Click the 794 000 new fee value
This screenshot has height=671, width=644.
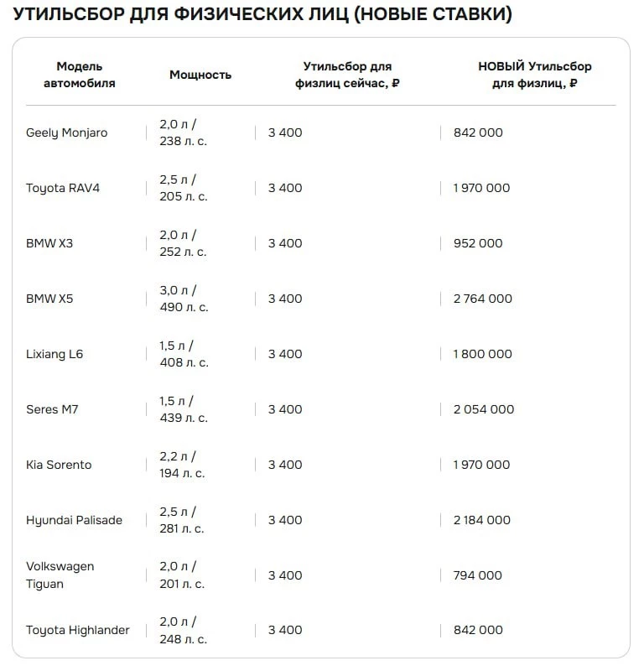(478, 575)
